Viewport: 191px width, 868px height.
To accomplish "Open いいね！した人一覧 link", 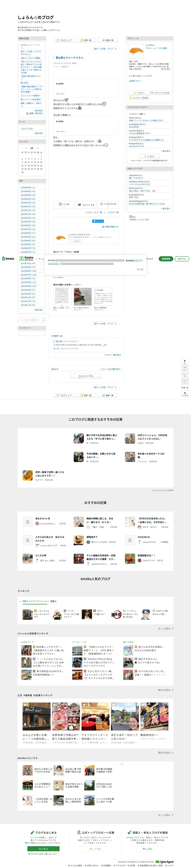I will [93, 212].
